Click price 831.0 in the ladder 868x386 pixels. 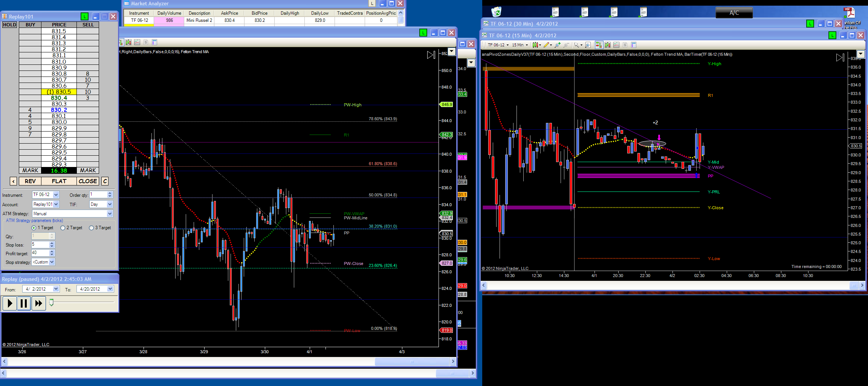pos(59,62)
